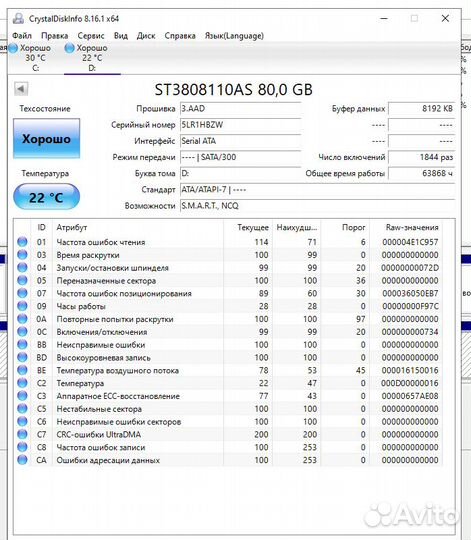Click the Стандарт field ATA/ATAPI-7

pos(317,189)
